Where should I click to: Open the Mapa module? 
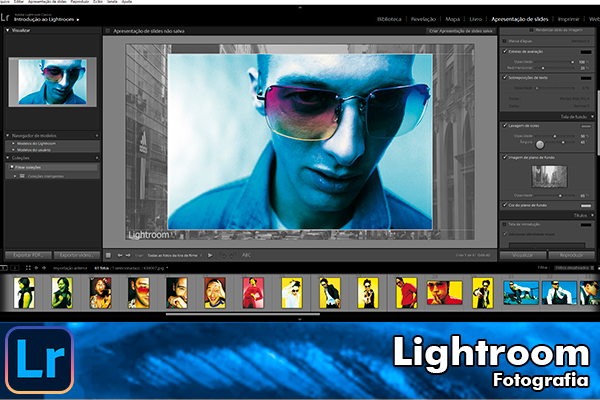click(x=452, y=19)
